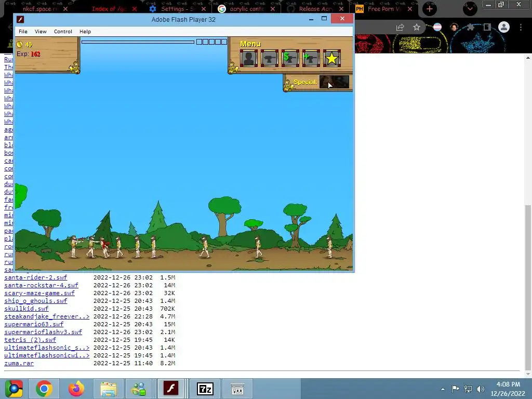Open the Action Center flag icon

455,389
